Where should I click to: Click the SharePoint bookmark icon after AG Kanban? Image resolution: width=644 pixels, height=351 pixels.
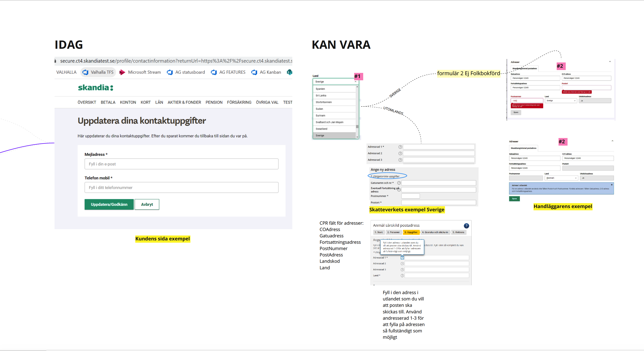click(289, 72)
